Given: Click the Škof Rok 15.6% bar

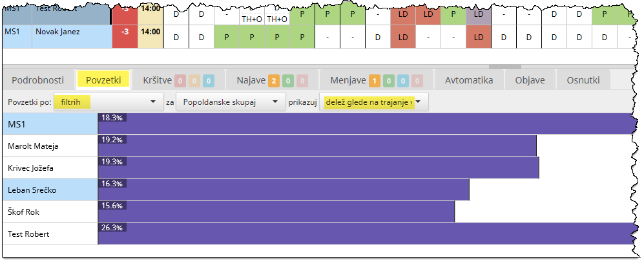Looking at the screenshot, I should 276,212.
